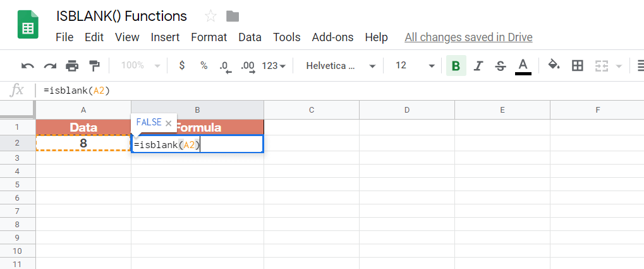Click inside cell B2 formula editor
This screenshot has width=644, height=269.
(x=198, y=145)
